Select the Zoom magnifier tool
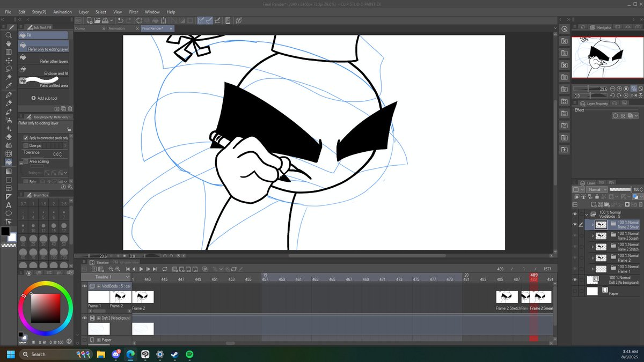This screenshot has width=644, height=362. (9, 36)
